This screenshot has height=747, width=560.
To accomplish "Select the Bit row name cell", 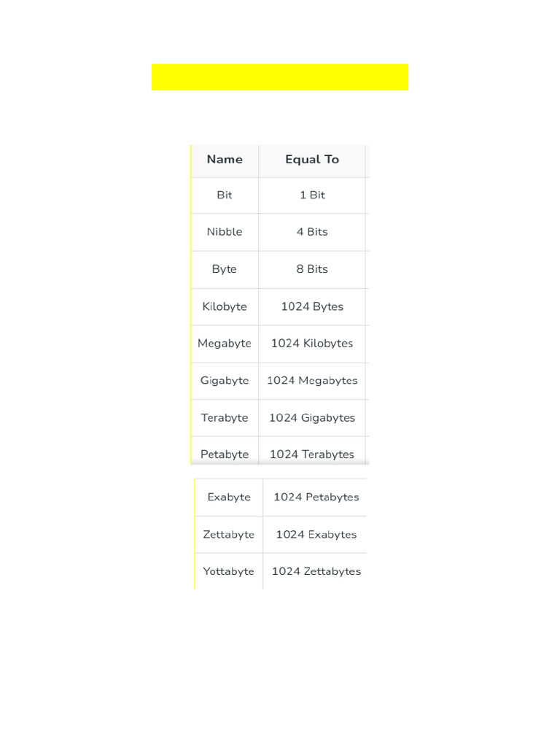I will 225,196.
